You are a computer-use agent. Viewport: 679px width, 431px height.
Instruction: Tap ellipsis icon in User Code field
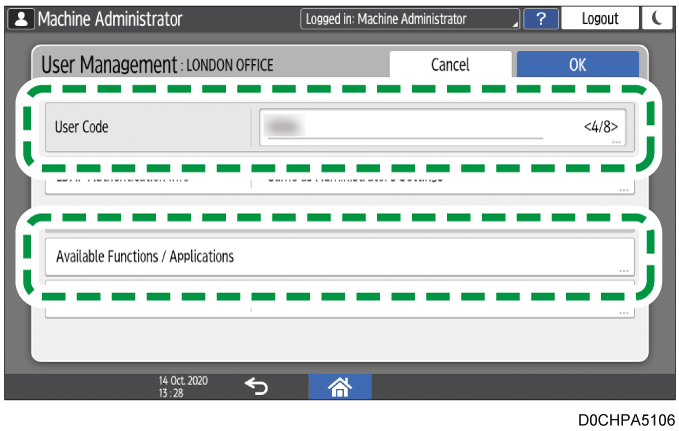coord(617,143)
